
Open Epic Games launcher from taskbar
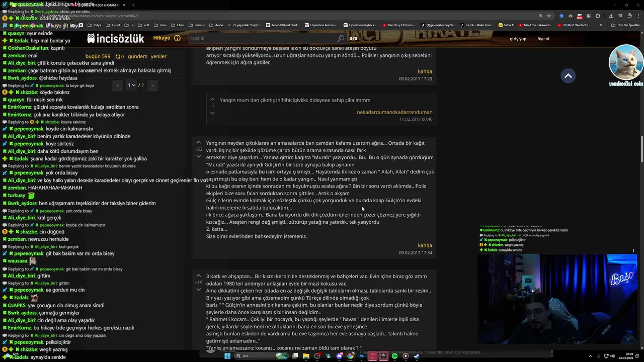coord(383,356)
